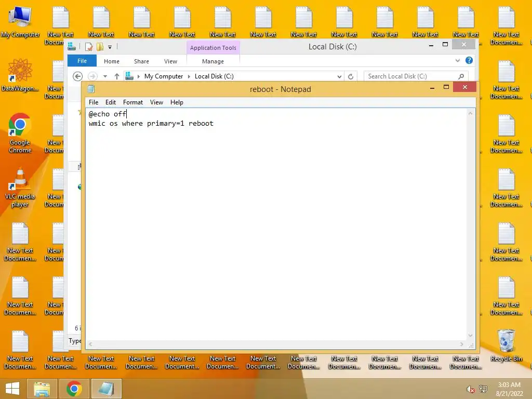Click the taskbar clock showing 3:03 AM
This screenshot has width=532, height=399.
pos(509,389)
